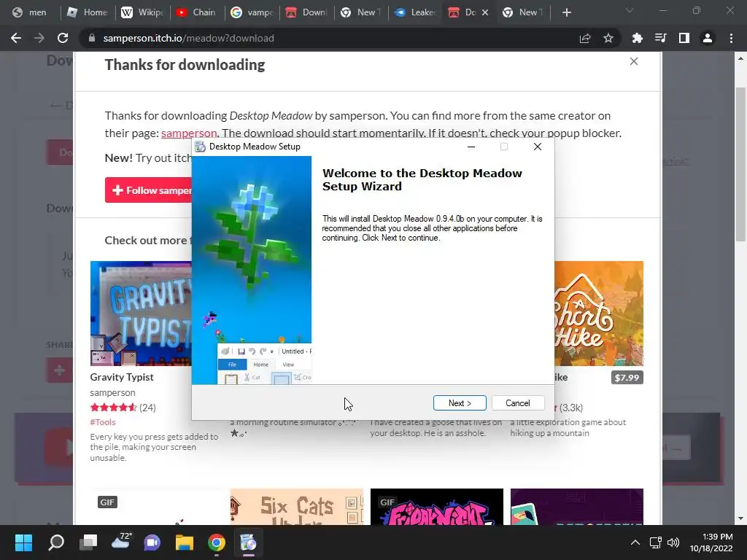This screenshot has height=560, width=747.
Task: Reload the itch.io page
Action: [x=63, y=38]
